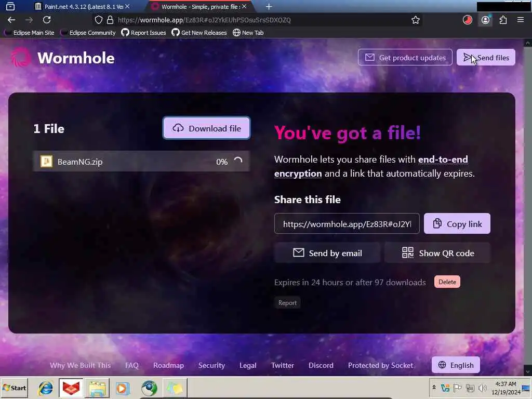The height and width of the screenshot is (399, 532).
Task: Click the volume speaker tray icon
Action: pyautogui.click(x=482, y=388)
